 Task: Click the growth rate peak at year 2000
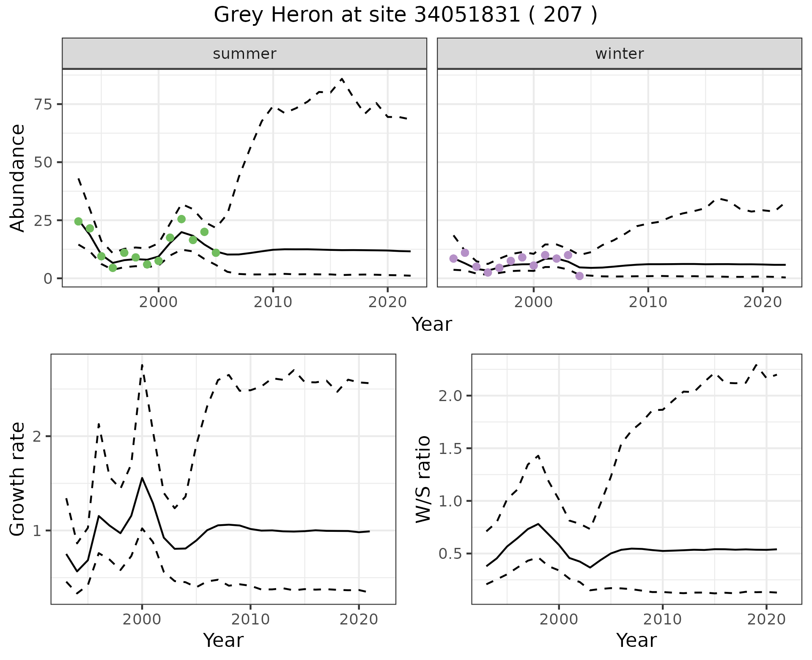142,478
